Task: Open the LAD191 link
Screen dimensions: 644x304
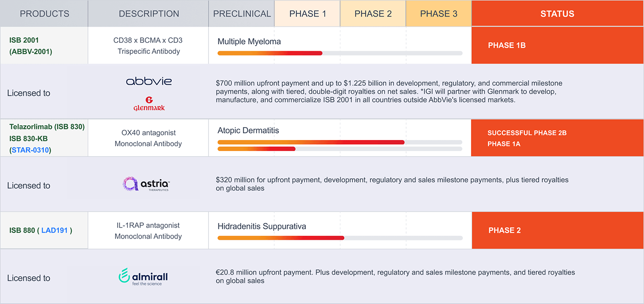Action: pos(54,230)
